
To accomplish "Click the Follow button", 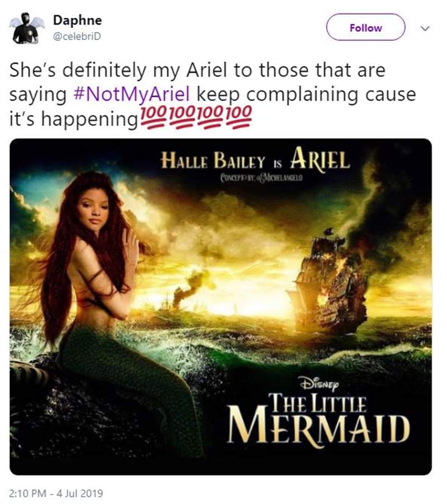I will pos(365,27).
